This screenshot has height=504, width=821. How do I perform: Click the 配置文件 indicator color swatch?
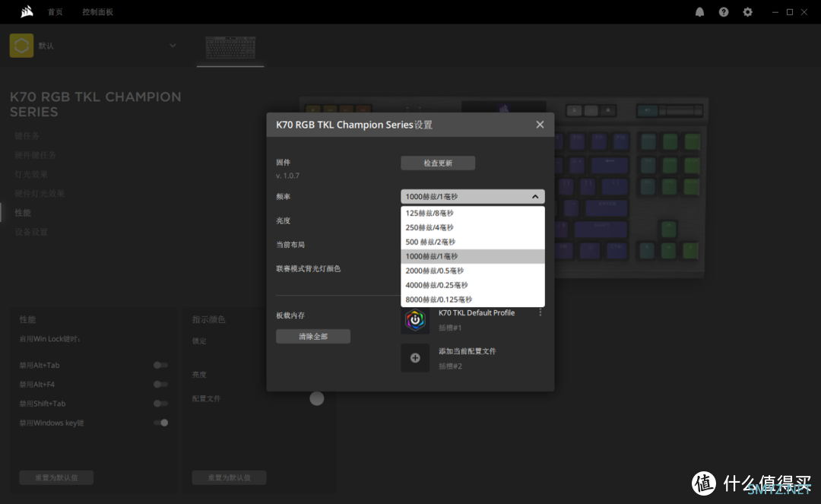[317, 398]
